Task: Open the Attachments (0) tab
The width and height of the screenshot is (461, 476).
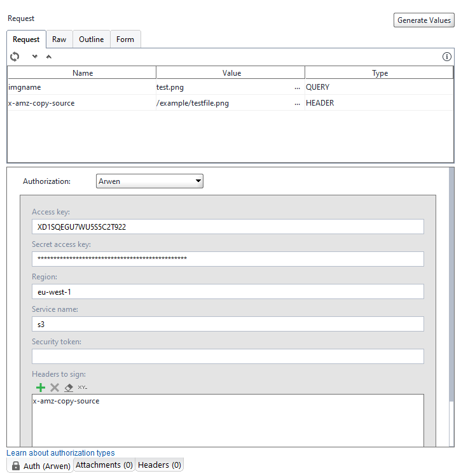Action: click(104, 465)
